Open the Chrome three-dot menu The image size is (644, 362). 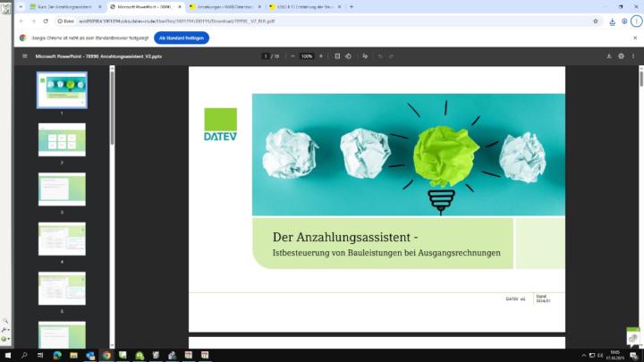tap(636, 21)
